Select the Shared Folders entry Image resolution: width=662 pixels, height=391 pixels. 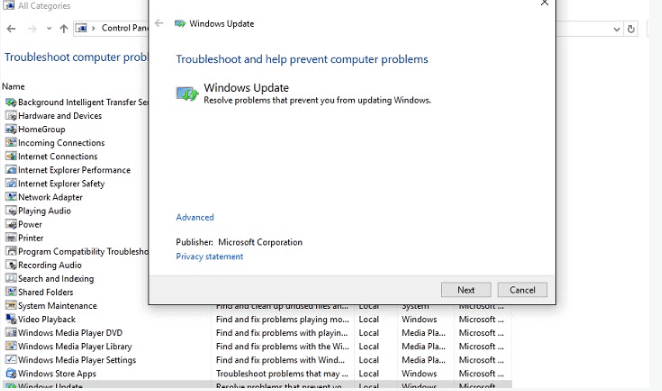click(46, 292)
